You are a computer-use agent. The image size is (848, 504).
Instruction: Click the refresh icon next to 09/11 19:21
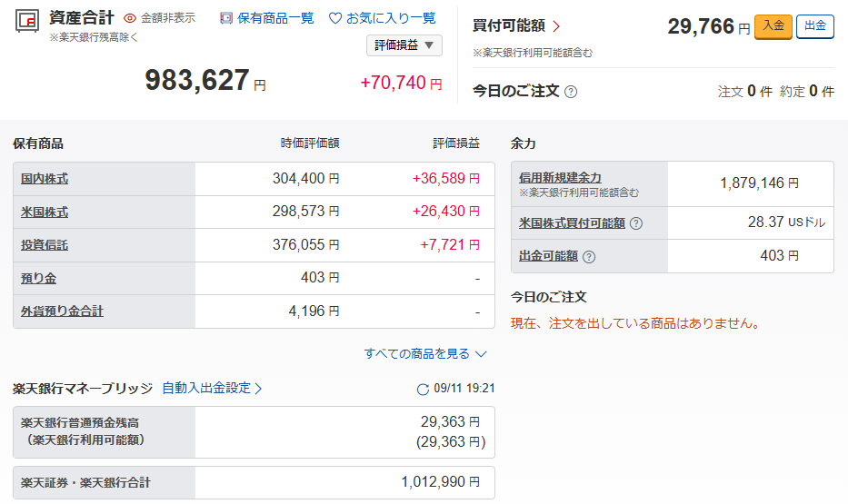pyautogui.click(x=423, y=389)
